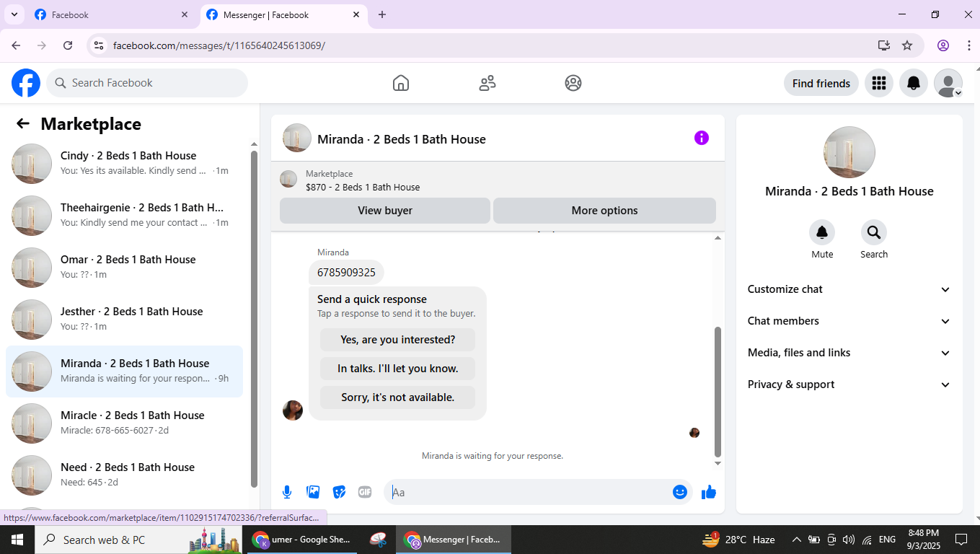The height and width of the screenshot is (554, 980).
Task: Open the tab search dropdown arrow
Action: (14, 14)
